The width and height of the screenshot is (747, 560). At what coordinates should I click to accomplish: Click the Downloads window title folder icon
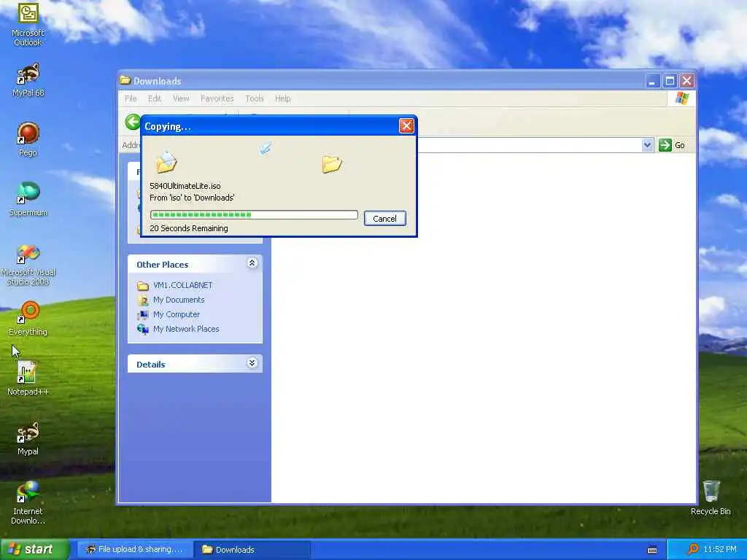tap(125, 80)
